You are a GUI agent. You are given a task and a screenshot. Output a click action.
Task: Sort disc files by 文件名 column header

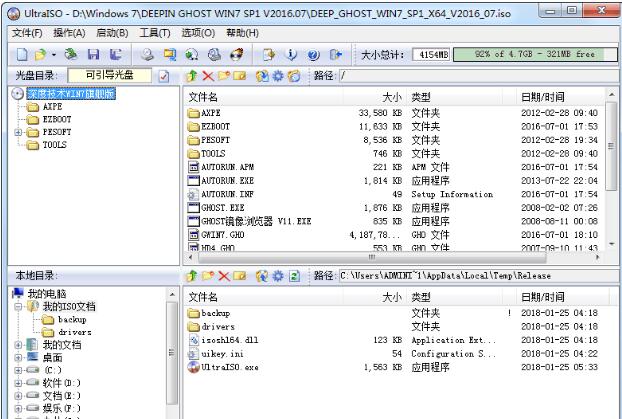(263, 97)
